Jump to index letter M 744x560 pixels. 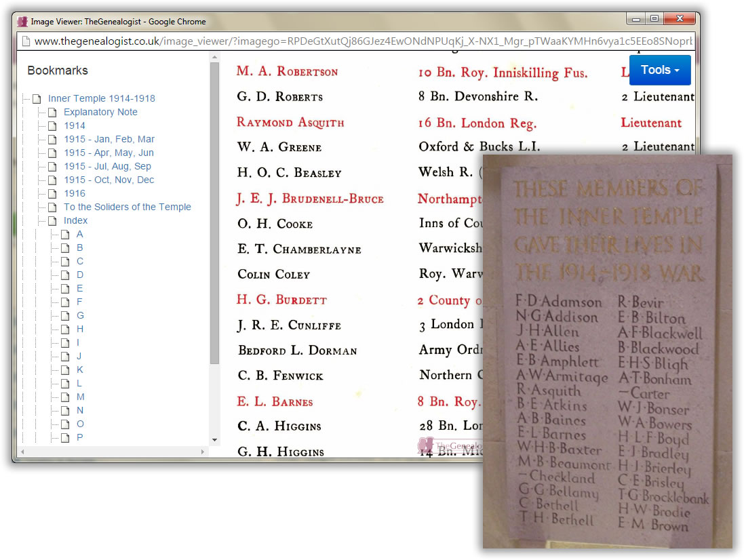click(80, 397)
